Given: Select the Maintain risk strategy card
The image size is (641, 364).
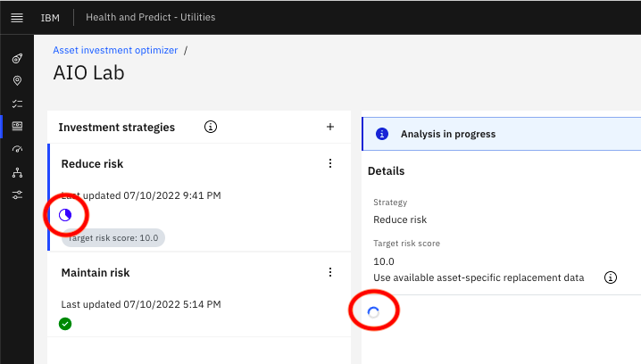Looking at the screenshot, I should coord(199,294).
